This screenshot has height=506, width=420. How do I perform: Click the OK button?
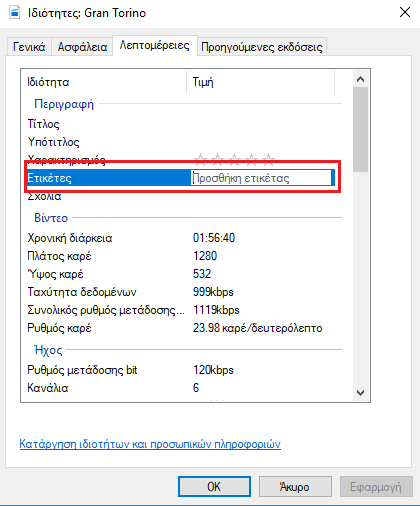point(214,487)
